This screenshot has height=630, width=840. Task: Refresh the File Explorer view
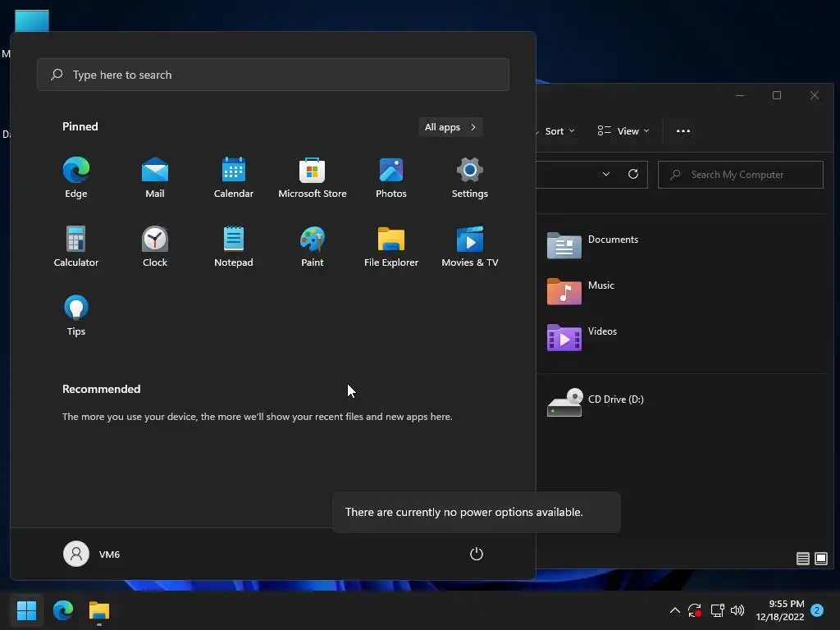pyautogui.click(x=632, y=174)
